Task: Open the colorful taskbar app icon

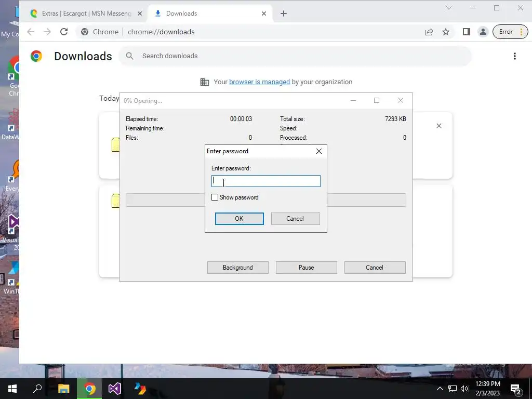Action: pyautogui.click(x=140, y=389)
